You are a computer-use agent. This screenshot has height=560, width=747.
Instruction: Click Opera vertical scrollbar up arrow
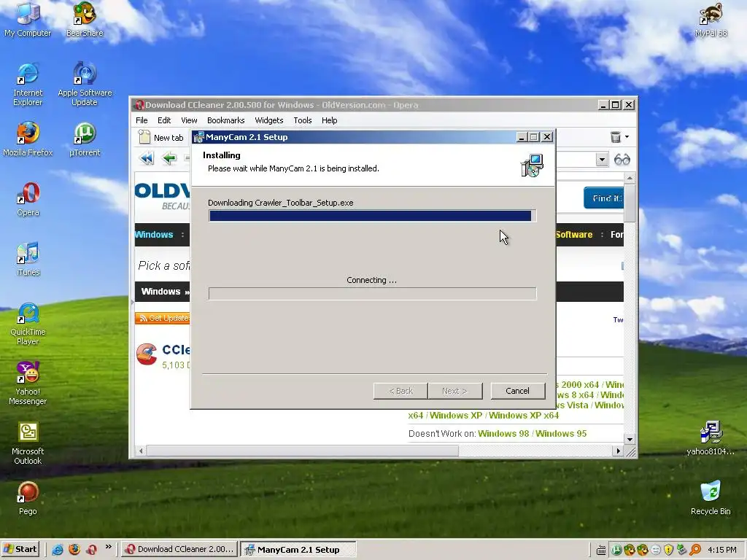[x=630, y=179]
